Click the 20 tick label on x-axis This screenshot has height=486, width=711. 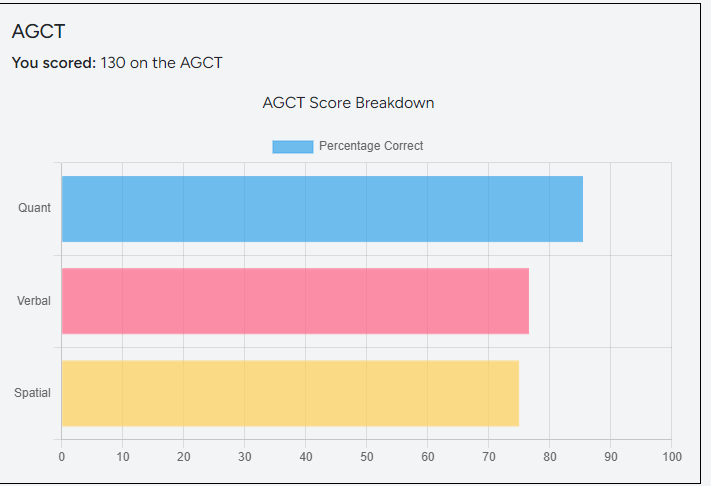click(x=184, y=457)
